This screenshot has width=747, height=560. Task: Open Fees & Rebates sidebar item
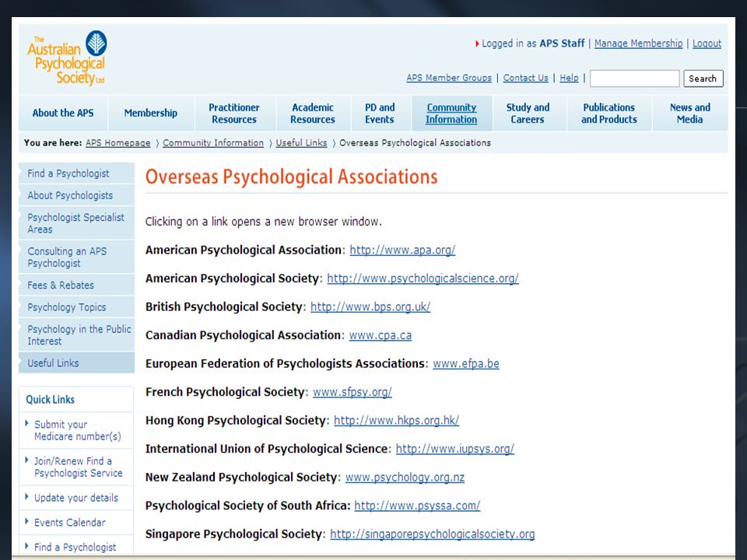coord(77,285)
